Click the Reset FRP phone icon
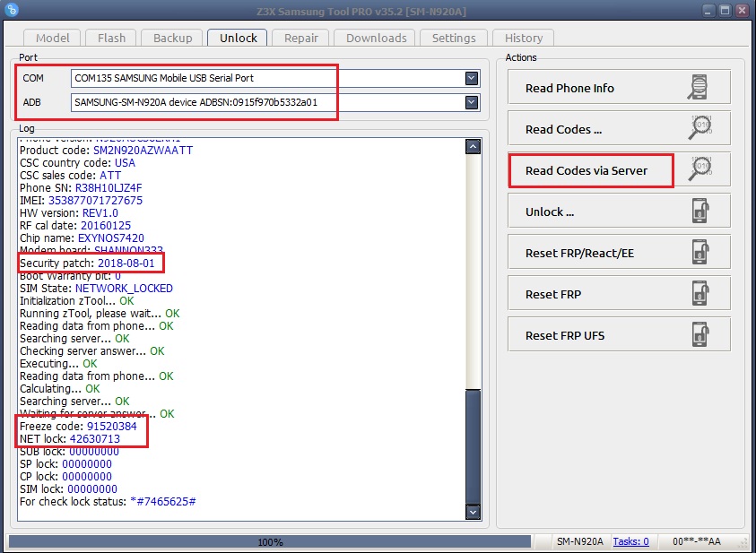This screenshot has width=756, height=553. click(x=700, y=293)
